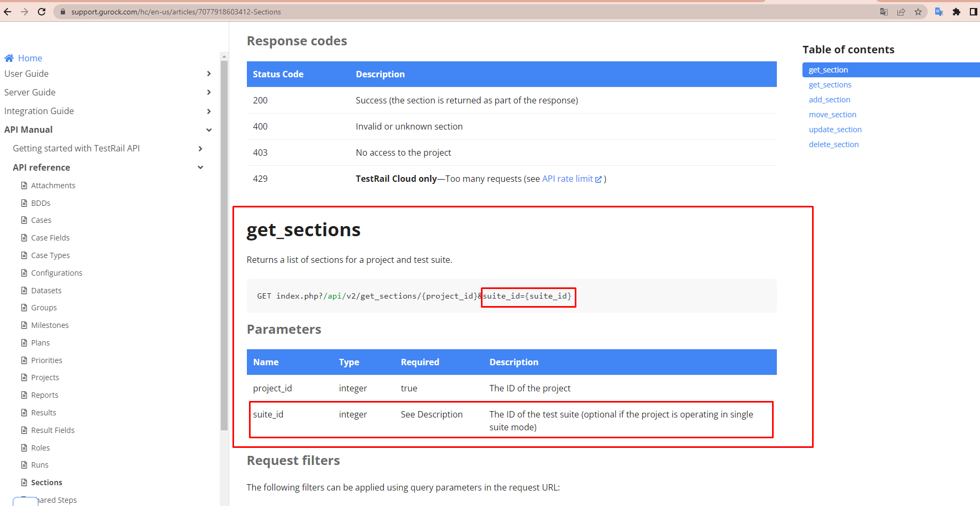
Task: Jump to get_sections in table of contents
Action: [830, 85]
